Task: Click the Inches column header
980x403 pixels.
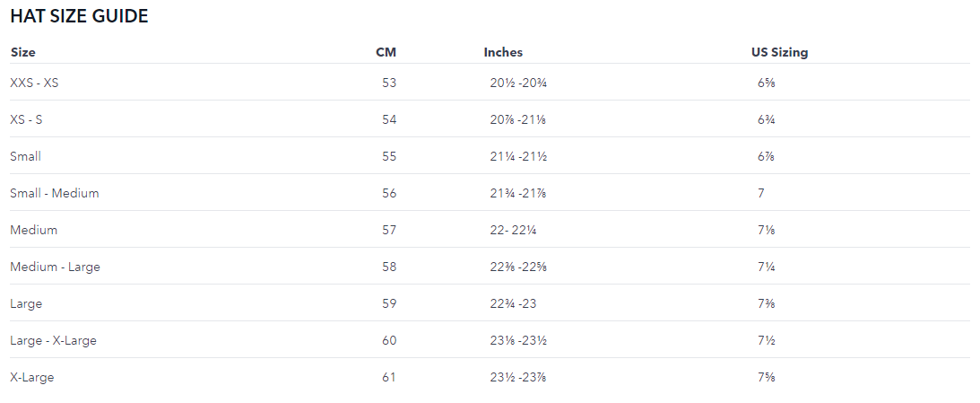Action: (x=503, y=52)
